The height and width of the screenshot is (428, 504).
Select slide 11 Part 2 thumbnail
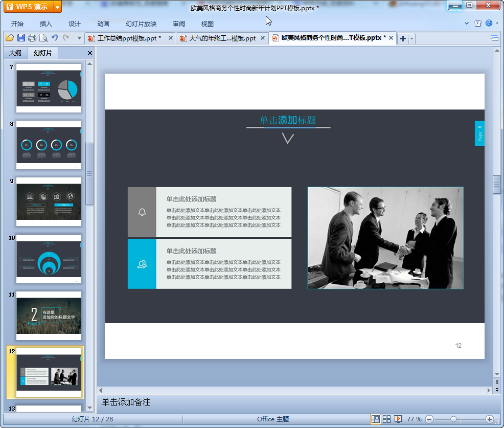pyautogui.click(x=49, y=316)
